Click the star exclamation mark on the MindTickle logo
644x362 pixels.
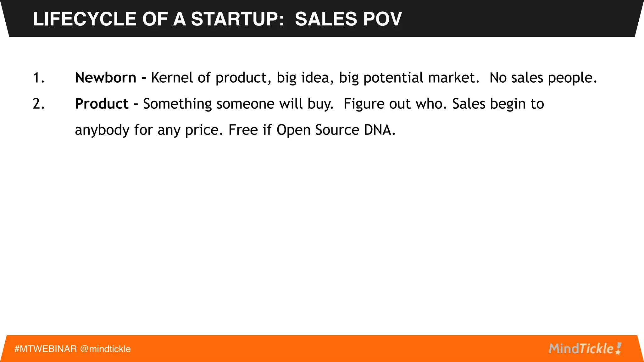tap(619, 348)
